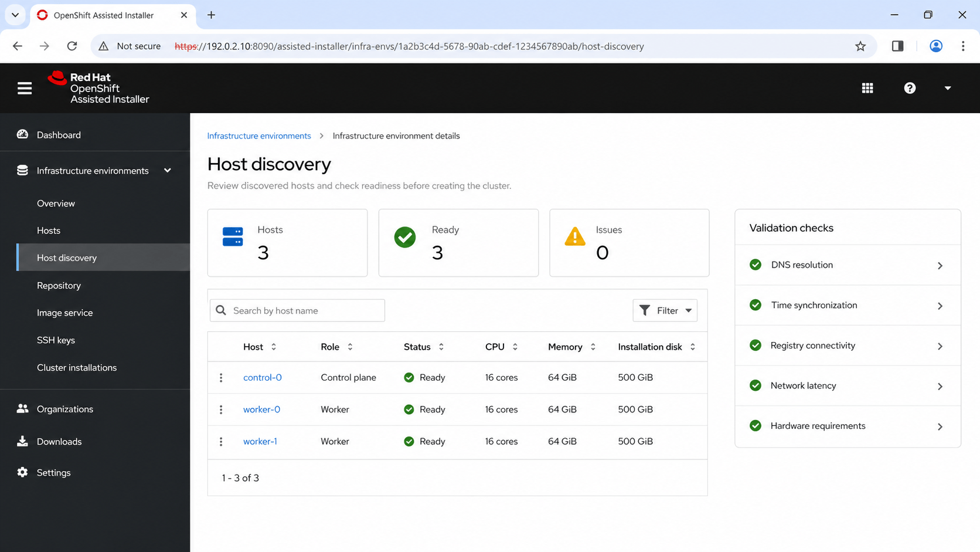Open Cluster installations sidebar item
Screen dimensions: 980x552
[77, 368]
